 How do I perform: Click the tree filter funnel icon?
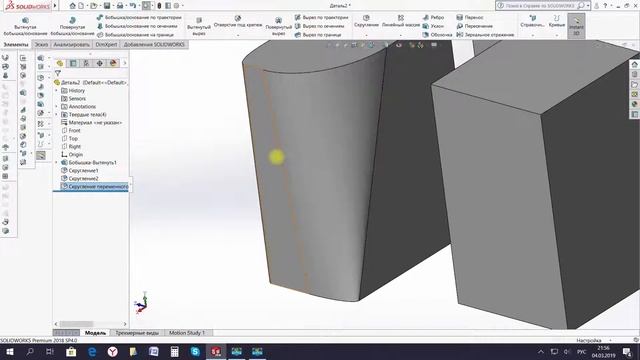(58, 73)
